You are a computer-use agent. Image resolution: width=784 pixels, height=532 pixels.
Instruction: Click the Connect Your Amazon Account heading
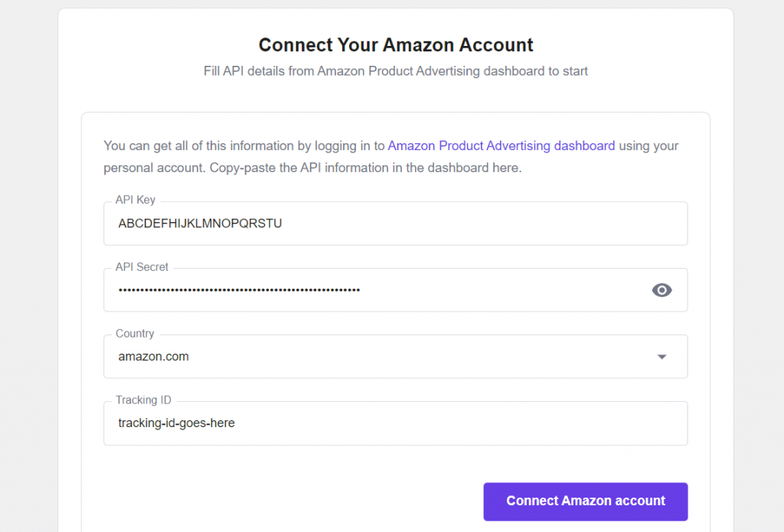(x=395, y=45)
